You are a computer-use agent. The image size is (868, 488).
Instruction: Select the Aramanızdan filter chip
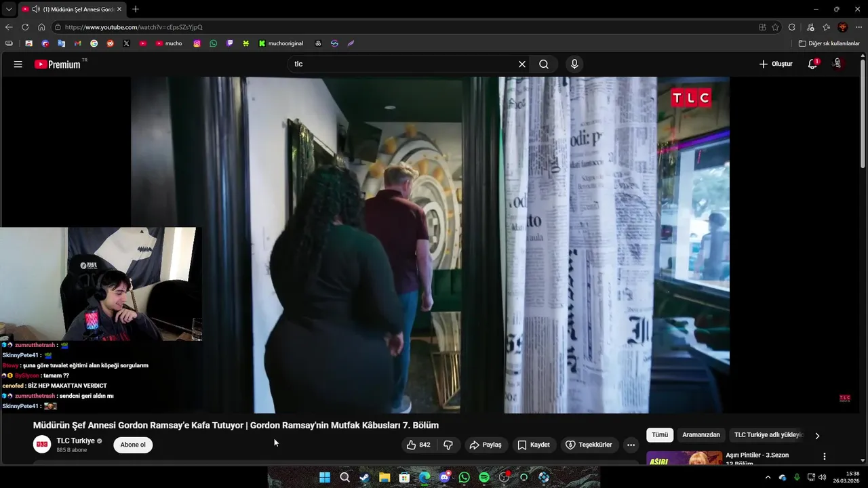coord(701,435)
